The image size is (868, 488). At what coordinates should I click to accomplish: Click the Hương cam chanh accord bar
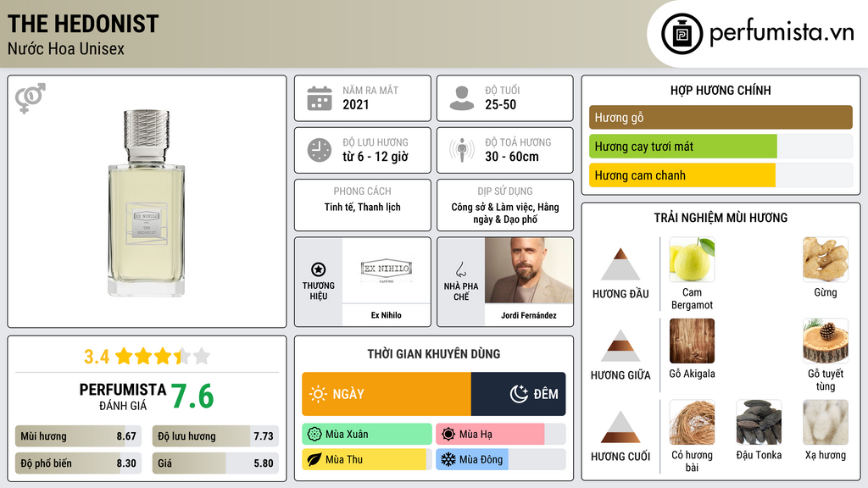coord(721,175)
